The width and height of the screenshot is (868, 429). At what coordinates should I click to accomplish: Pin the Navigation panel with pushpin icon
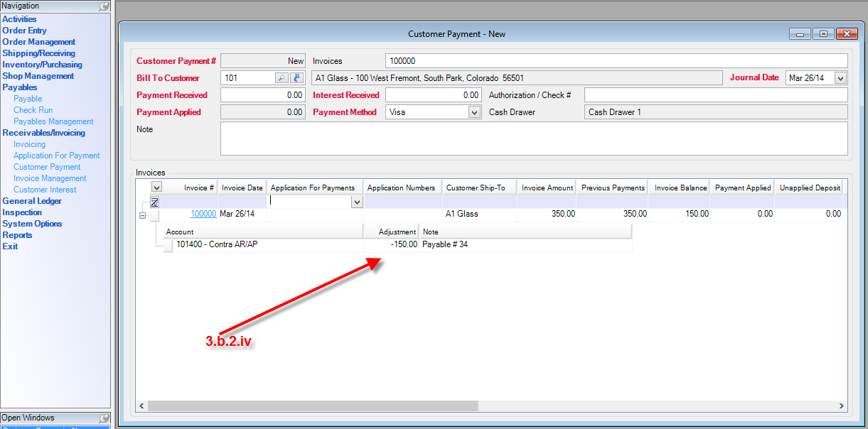[105, 6]
